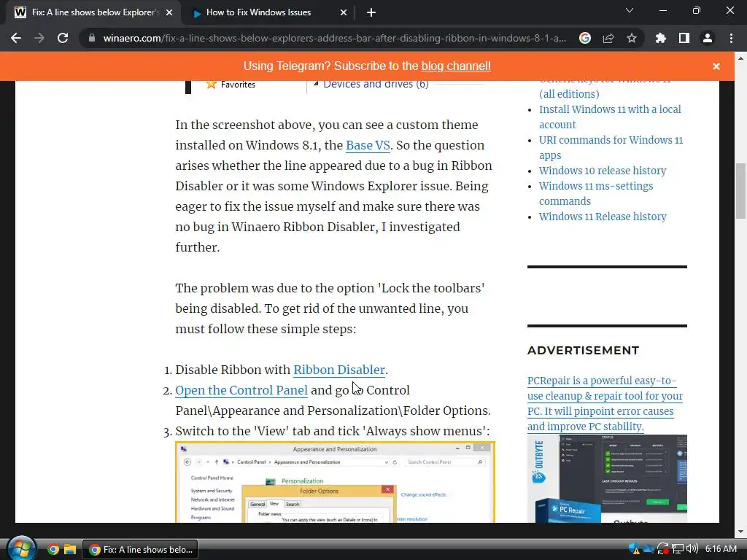747x560 pixels.
Task: Select the 'Fix: A line shows belo...' taskbar button
Action: tap(140, 550)
